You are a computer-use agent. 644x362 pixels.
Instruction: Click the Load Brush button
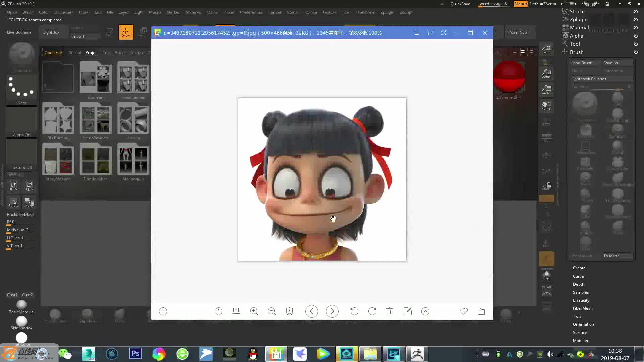[582, 63]
